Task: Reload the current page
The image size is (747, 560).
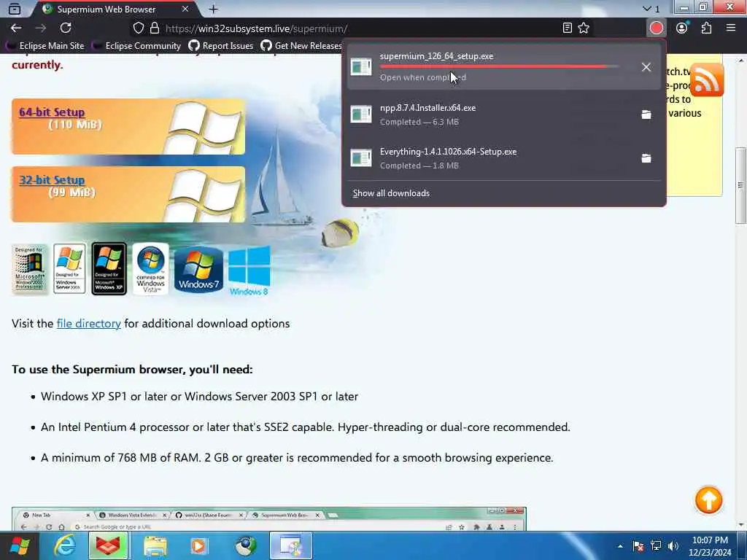Action: (x=66, y=28)
